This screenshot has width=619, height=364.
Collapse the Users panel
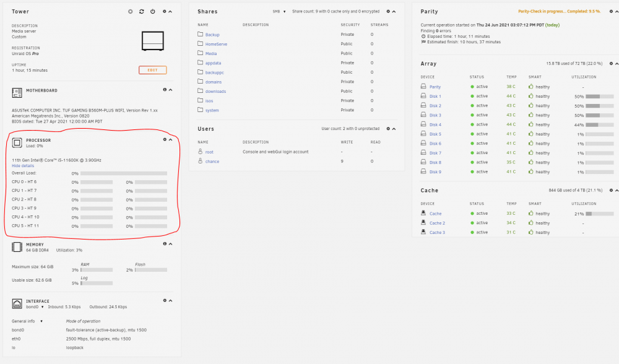pyautogui.click(x=394, y=129)
